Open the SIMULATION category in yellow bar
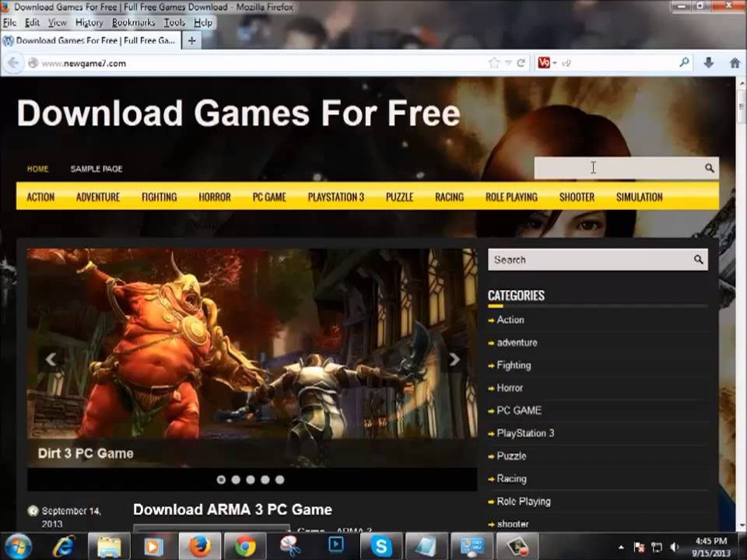The width and height of the screenshot is (747, 560). coord(639,197)
